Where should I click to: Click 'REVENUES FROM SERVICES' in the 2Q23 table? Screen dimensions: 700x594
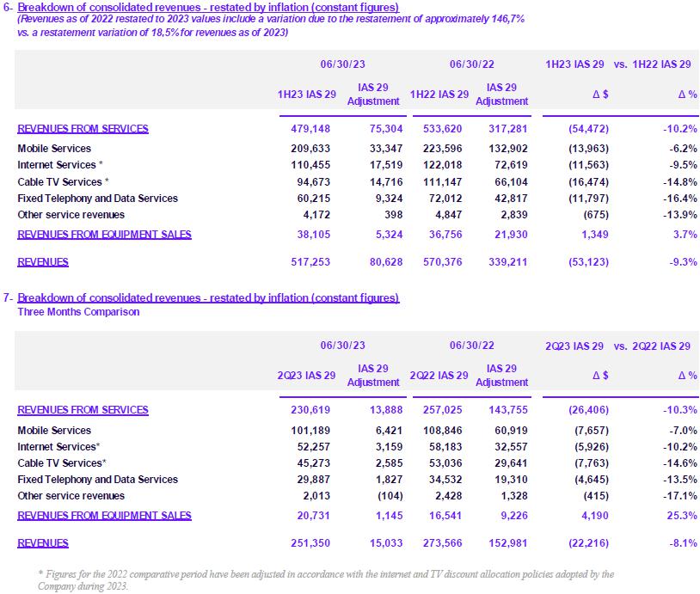click(x=83, y=410)
